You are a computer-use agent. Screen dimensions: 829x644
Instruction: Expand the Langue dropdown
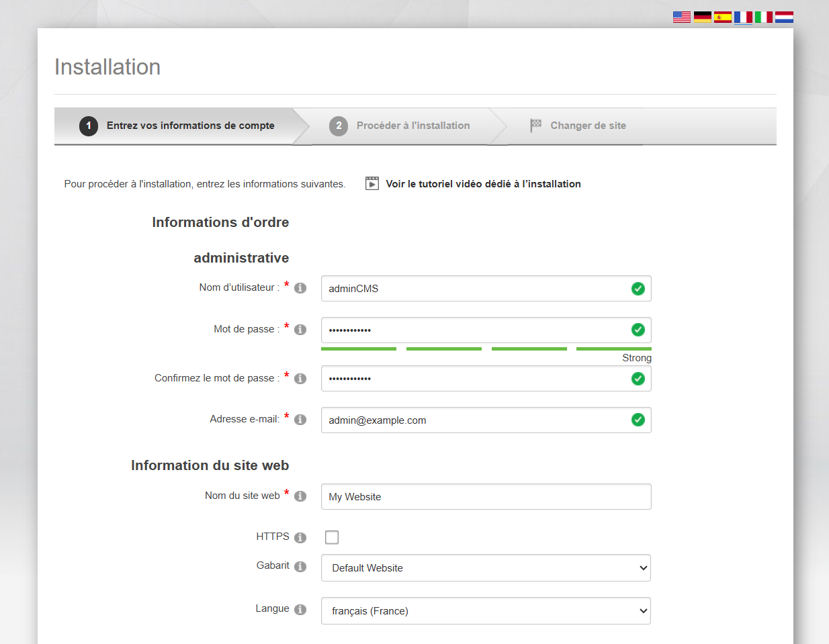click(x=486, y=611)
